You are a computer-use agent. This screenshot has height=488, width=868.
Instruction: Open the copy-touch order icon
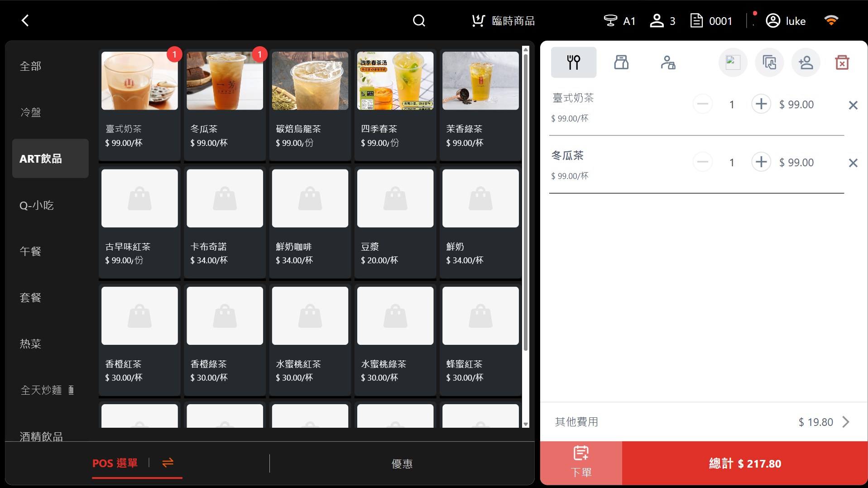click(769, 63)
